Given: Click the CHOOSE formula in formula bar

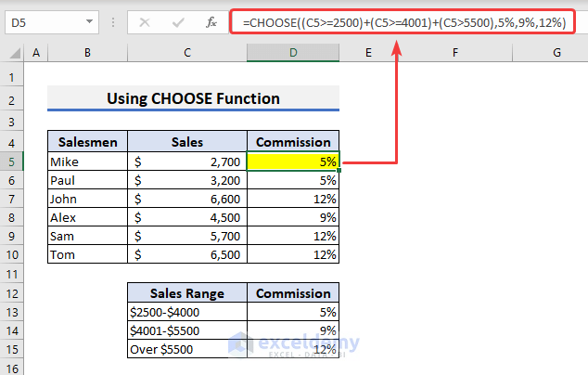Looking at the screenshot, I should (403, 20).
